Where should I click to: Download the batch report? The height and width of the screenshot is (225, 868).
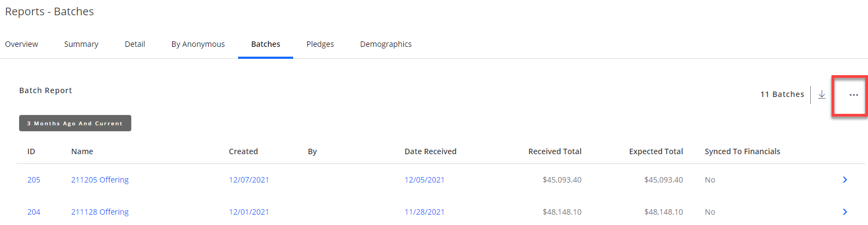click(x=822, y=95)
